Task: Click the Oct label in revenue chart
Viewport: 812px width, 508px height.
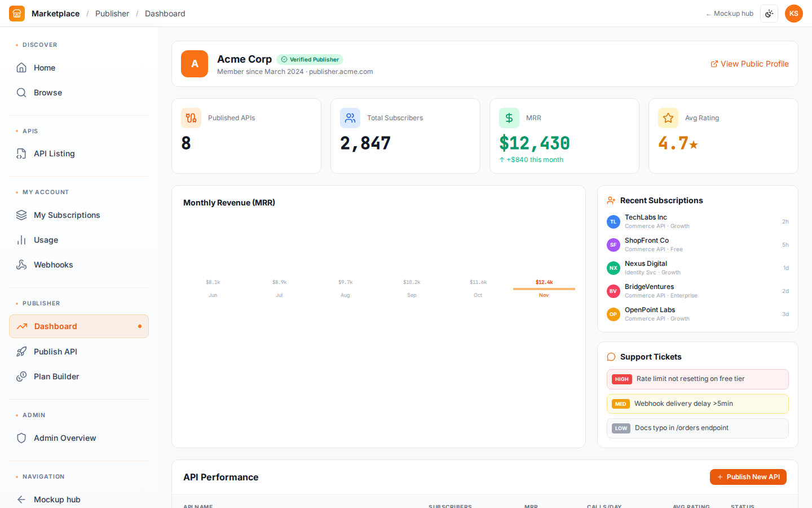Action: (x=478, y=295)
